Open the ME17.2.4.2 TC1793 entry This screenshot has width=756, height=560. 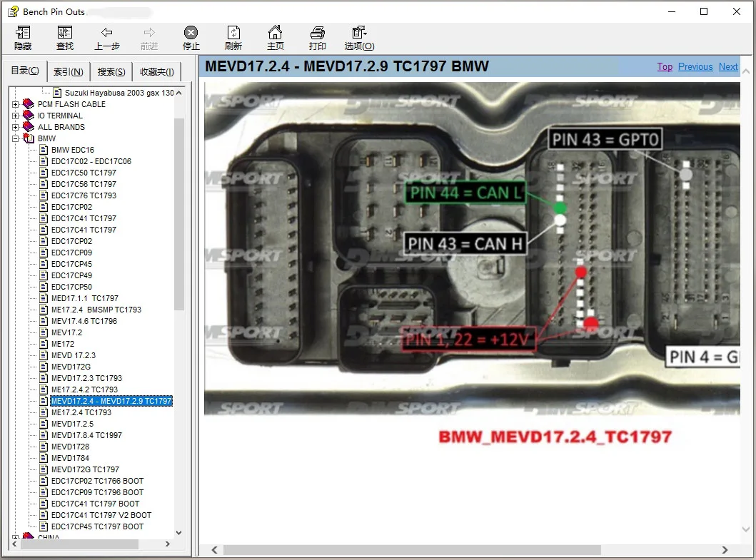(x=84, y=390)
